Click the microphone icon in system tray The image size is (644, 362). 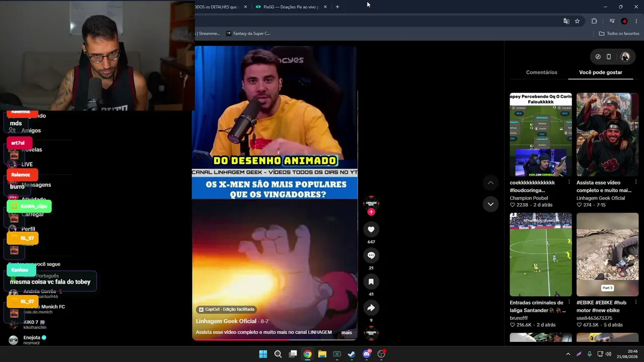(590, 354)
